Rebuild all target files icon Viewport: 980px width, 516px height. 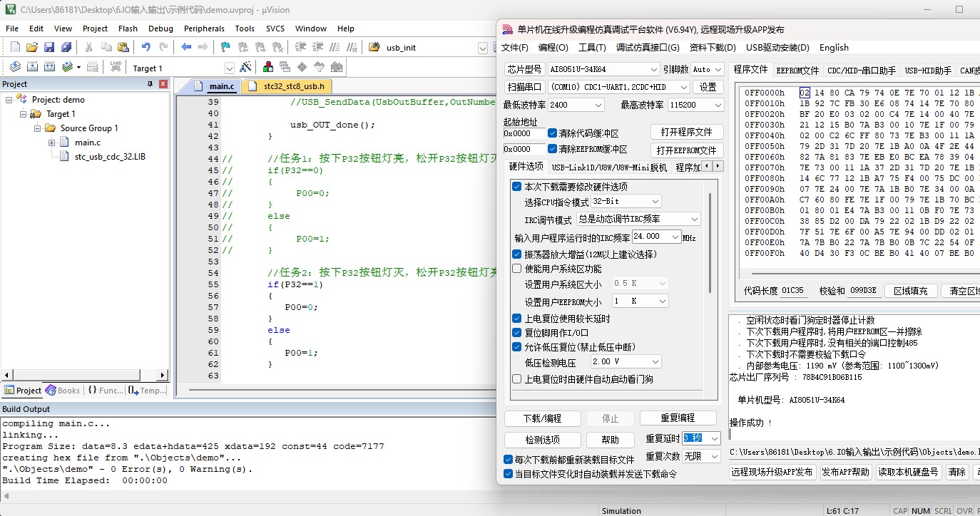click(x=49, y=67)
